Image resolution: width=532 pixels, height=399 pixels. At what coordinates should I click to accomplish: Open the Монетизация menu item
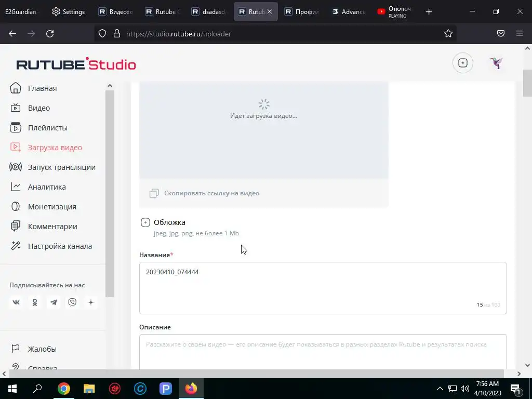click(x=52, y=207)
